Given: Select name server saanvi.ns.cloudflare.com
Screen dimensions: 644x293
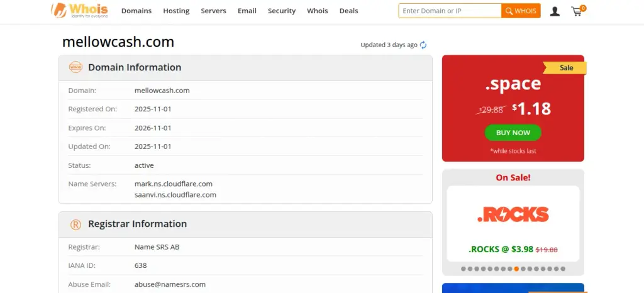Looking at the screenshot, I should (175, 195).
